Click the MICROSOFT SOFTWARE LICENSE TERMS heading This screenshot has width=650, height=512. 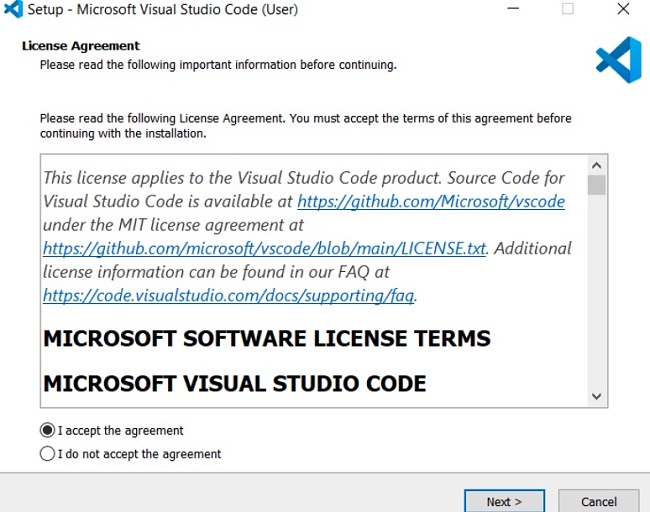pyautogui.click(x=267, y=338)
